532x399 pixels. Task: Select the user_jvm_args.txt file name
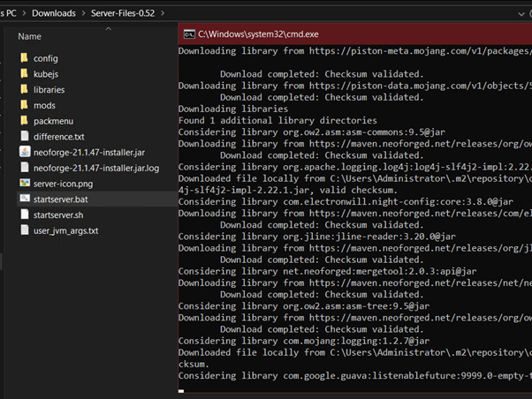tap(65, 231)
